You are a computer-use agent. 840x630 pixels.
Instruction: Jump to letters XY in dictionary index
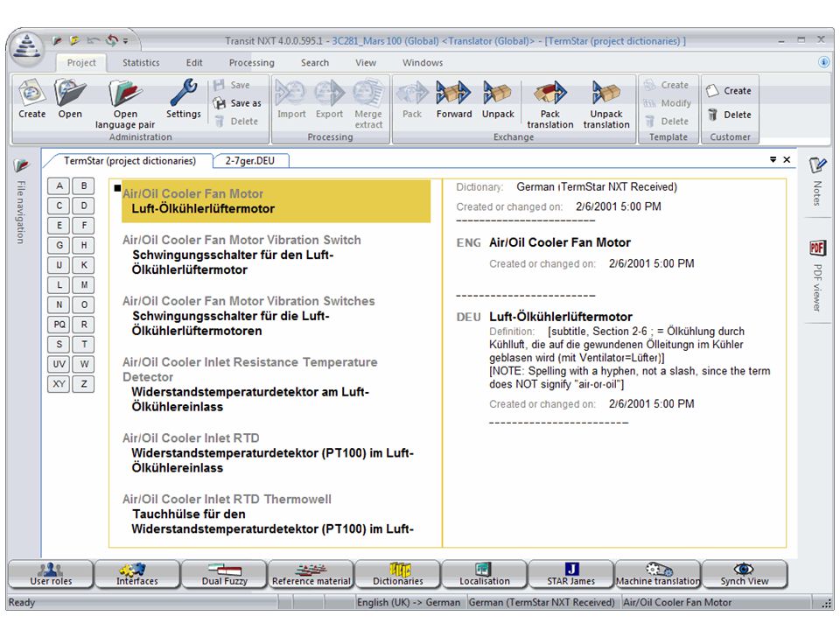click(59, 384)
